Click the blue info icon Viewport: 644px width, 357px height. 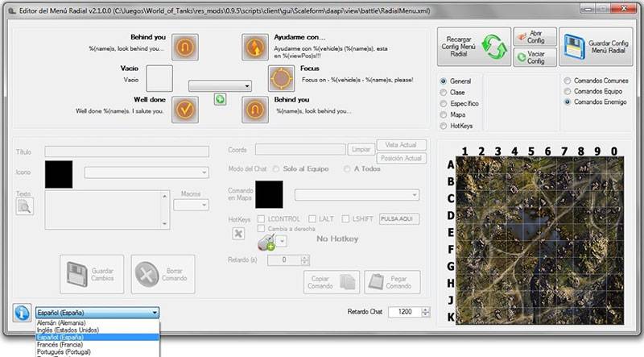[x=22, y=313]
